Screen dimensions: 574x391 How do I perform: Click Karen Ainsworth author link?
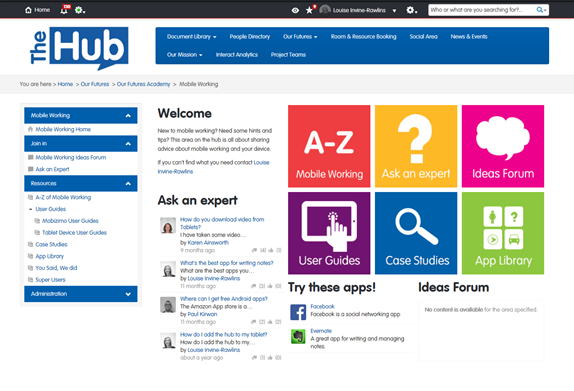pos(208,243)
